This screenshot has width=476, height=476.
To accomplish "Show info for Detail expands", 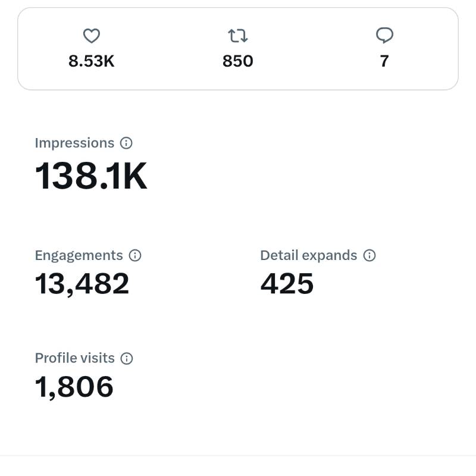I will [x=369, y=255].
